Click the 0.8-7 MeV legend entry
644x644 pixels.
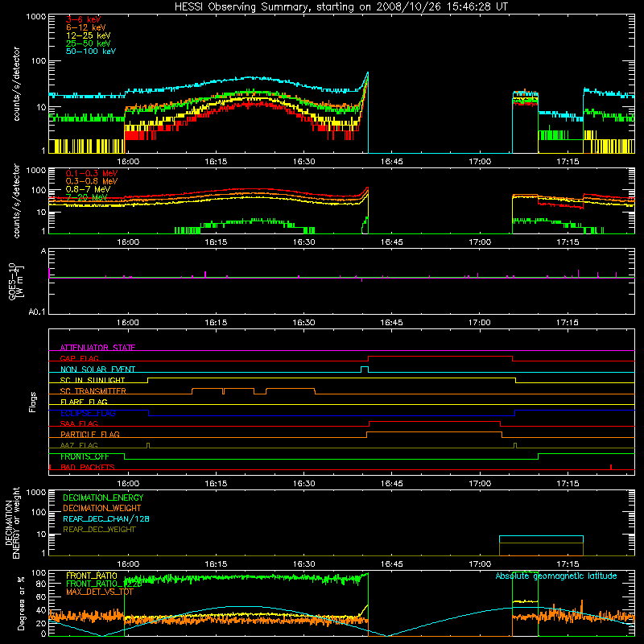coord(89,189)
